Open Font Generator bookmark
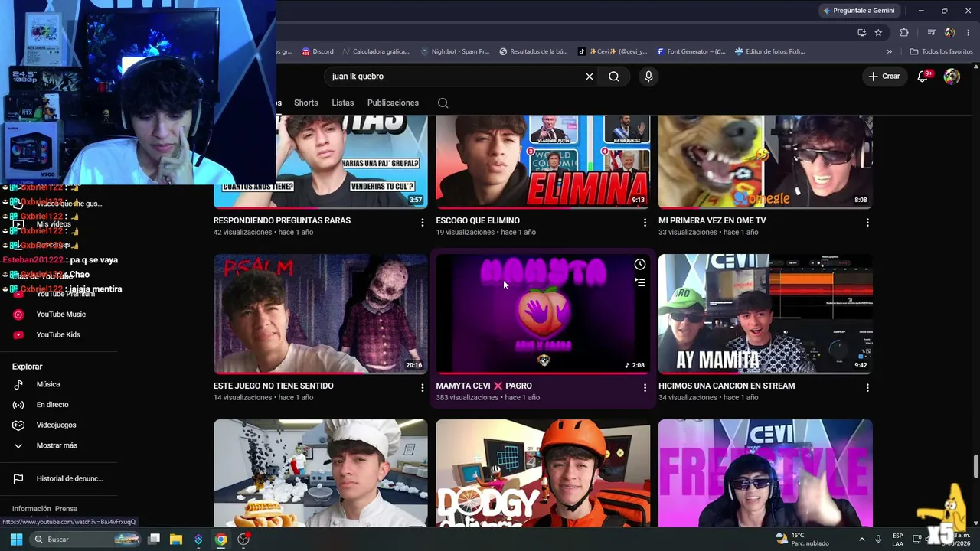The image size is (980, 551). pyautogui.click(x=691, y=51)
